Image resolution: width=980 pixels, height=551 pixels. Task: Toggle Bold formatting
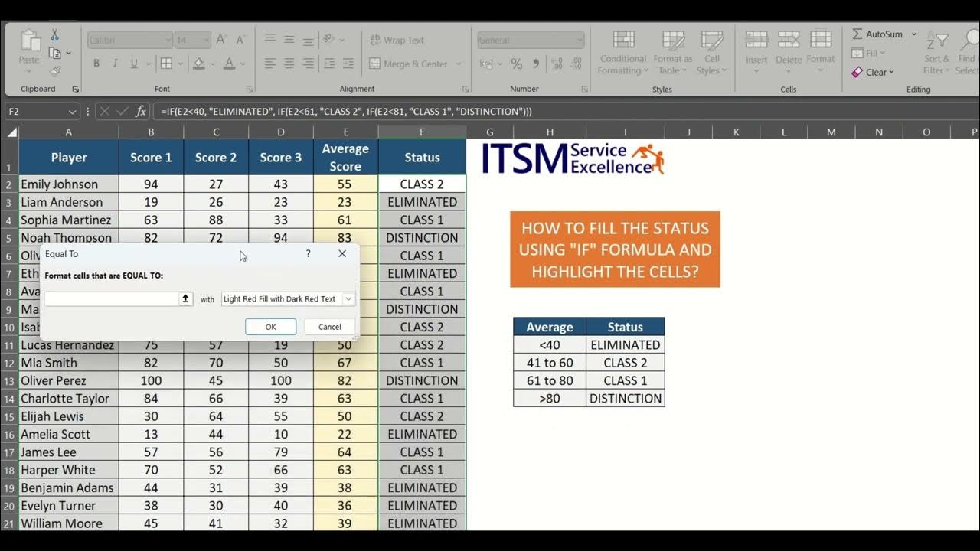click(96, 64)
